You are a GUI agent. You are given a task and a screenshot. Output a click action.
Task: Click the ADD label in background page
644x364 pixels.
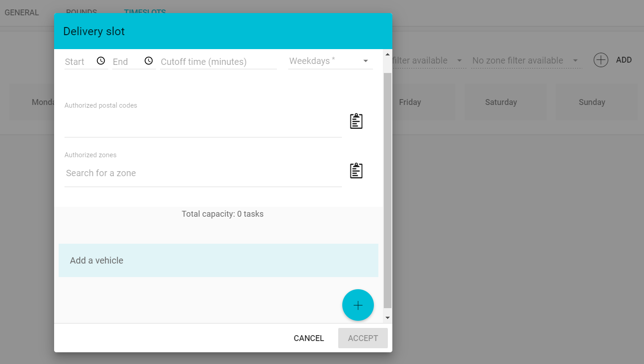tap(624, 60)
